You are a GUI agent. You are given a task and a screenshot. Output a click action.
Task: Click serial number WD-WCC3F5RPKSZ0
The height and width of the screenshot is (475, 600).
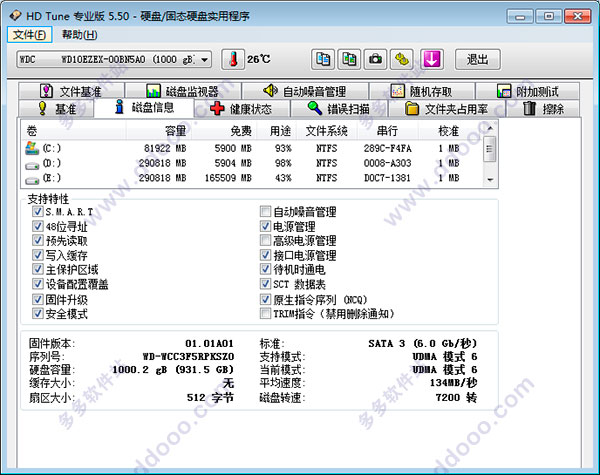188,357
